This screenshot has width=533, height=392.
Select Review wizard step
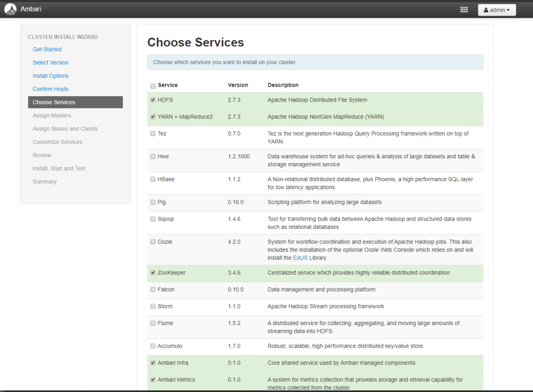pyautogui.click(x=42, y=155)
